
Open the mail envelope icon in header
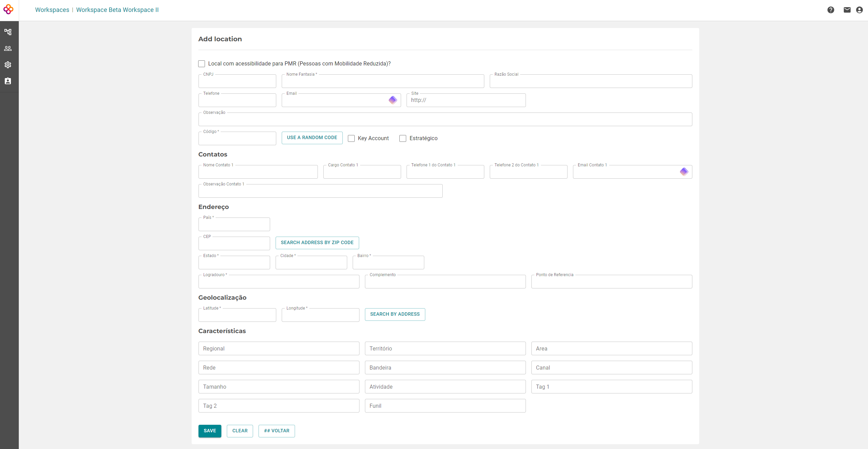[847, 10]
